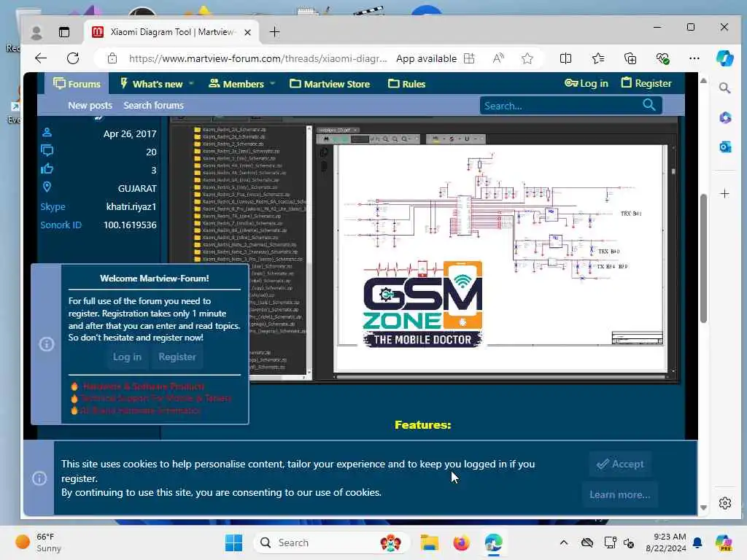Open Copilot in Edge sidebar

(724, 58)
